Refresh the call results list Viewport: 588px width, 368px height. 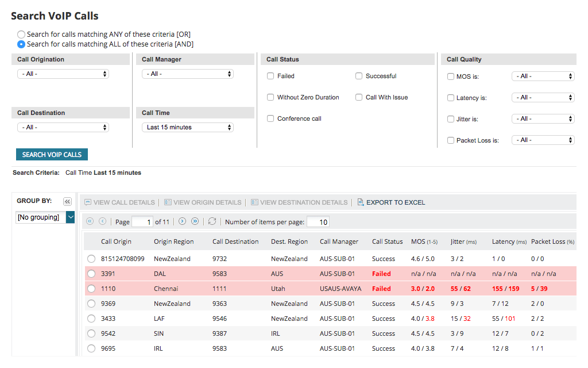pyautogui.click(x=212, y=221)
